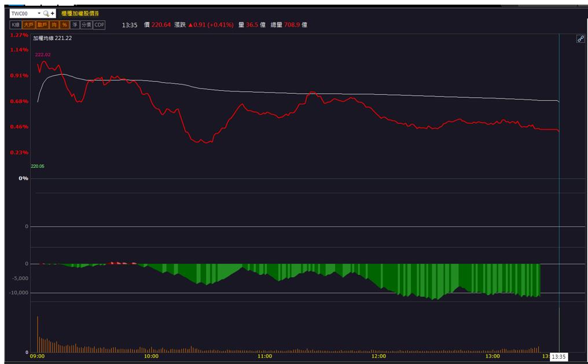Toggle the 淨 button in the chart toolbar
588x364 pixels.
click(x=75, y=25)
